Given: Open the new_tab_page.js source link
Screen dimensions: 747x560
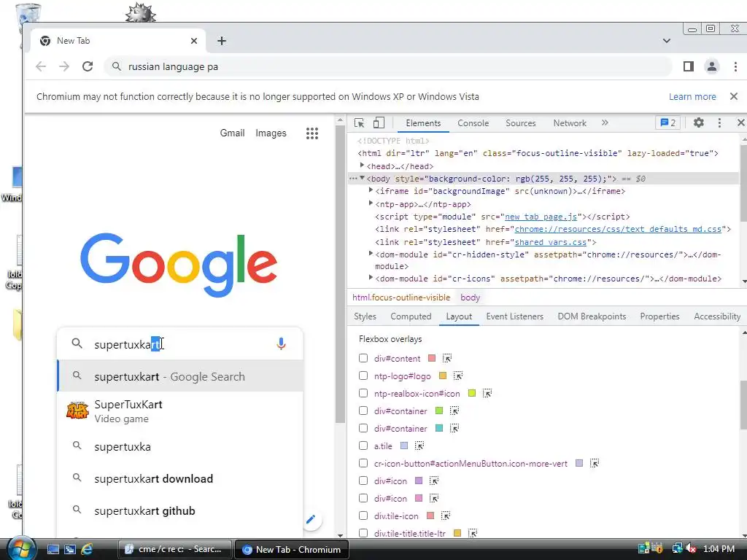Looking at the screenshot, I should tap(541, 217).
